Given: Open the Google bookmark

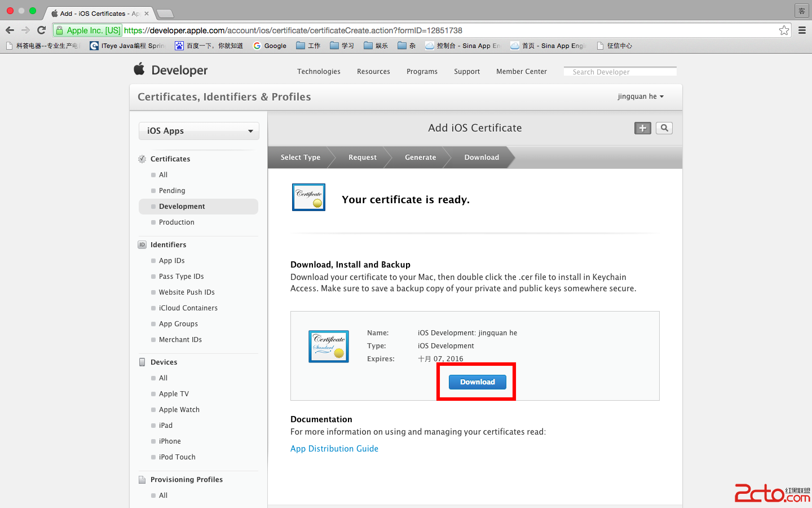Looking at the screenshot, I should pyautogui.click(x=270, y=46).
